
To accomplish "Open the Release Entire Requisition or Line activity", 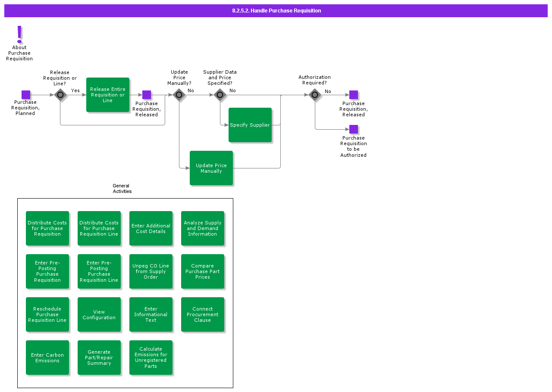I will (108, 95).
